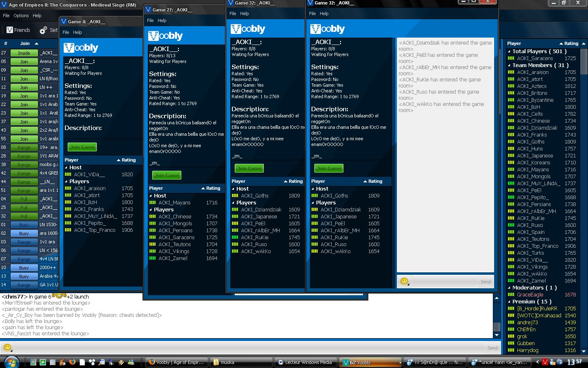The height and width of the screenshot is (368, 588).
Task: Open the Settings gear icon
Action: pos(43,30)
